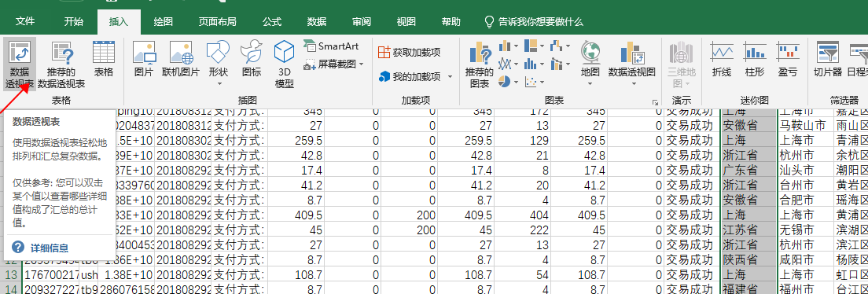This screenshot has width=868, height=294.
Task: Switch to the 开始 (Home) tab
Action: pyautogui.click(x=74, y=21)
